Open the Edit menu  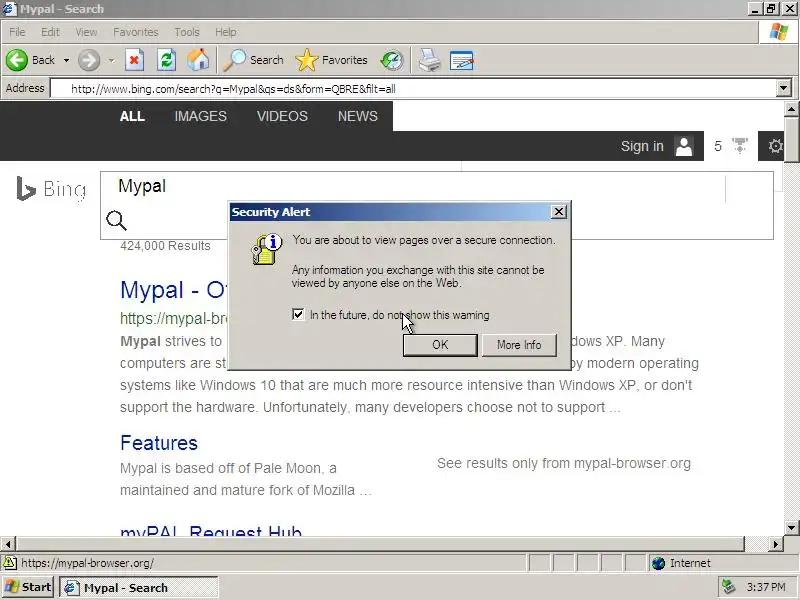pyautogui.click(x=50, y=32)
